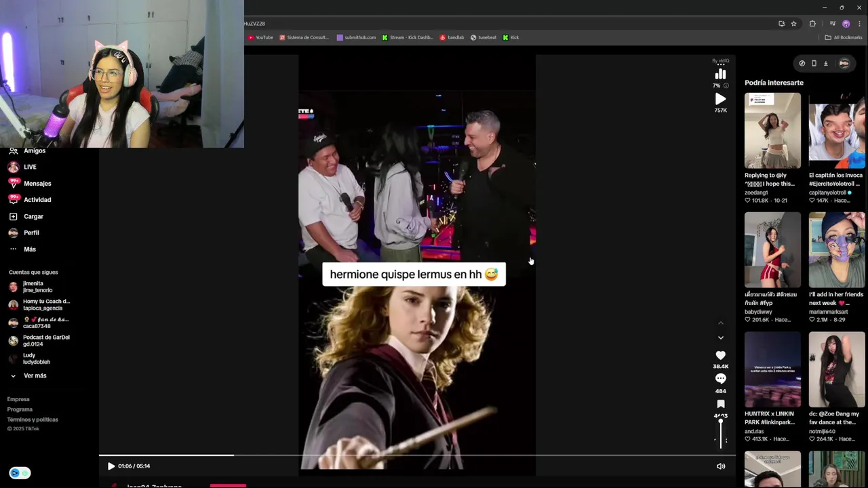Image resolution: width=868 pixels, height=488 pixels.
Task: Click the play button at 01:06
Action: tap(111, 466)
